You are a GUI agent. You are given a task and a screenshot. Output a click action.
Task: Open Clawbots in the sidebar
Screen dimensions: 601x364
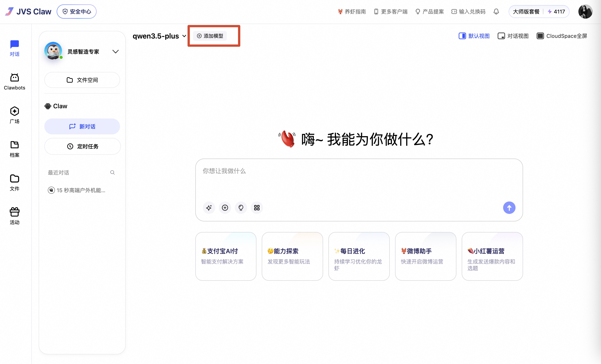point(14,82)
